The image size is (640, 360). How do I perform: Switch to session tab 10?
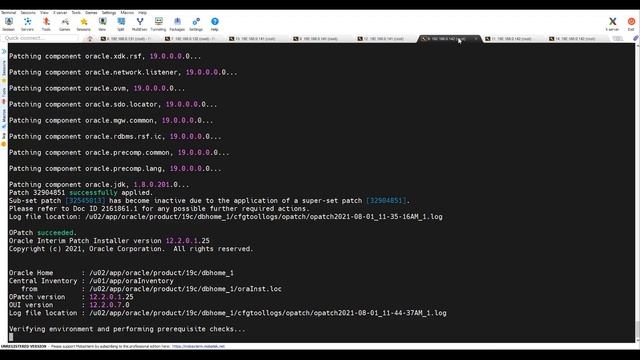(x=255, y=39)
